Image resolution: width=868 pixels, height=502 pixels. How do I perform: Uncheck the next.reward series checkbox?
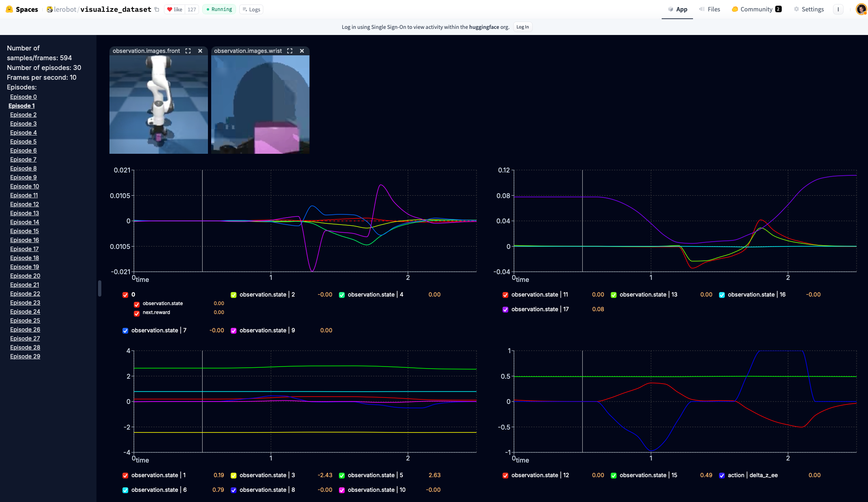pyautogui.click(x=137, y=313)
